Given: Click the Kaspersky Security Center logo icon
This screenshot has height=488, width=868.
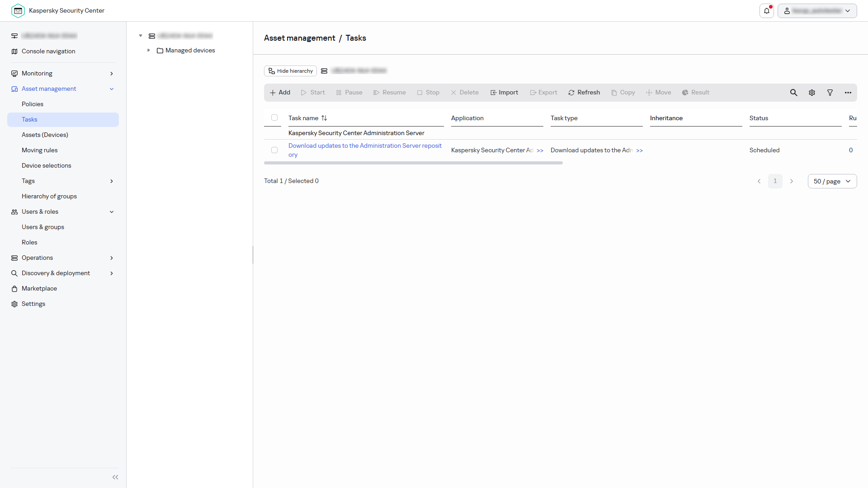Looking at the screenshot, I should tap(18, 10).
